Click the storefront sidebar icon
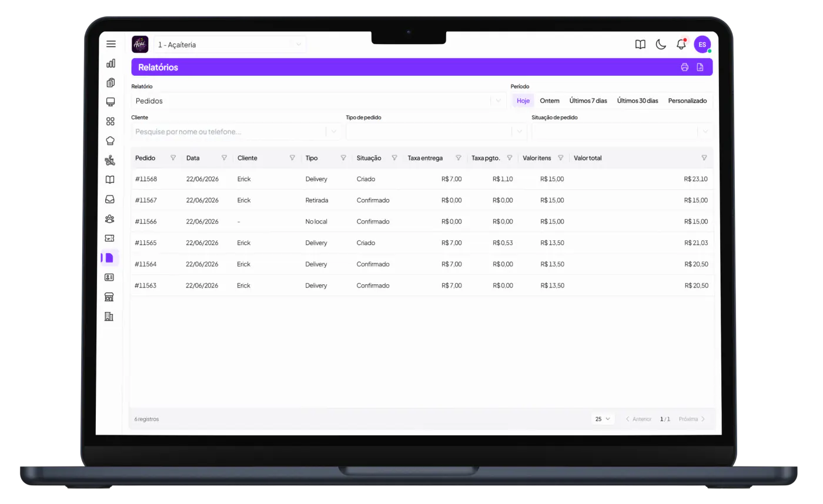This screenshot has height=504, width=823. click(109, 297)
